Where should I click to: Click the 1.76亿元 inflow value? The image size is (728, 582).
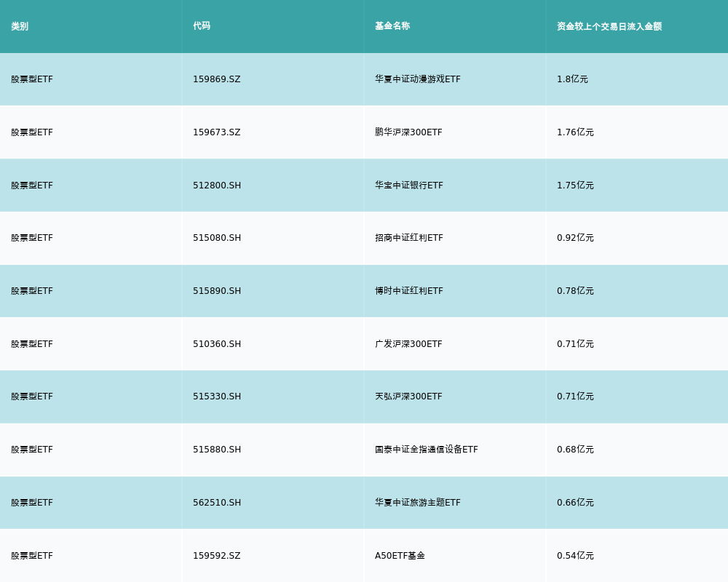point(575,132)
